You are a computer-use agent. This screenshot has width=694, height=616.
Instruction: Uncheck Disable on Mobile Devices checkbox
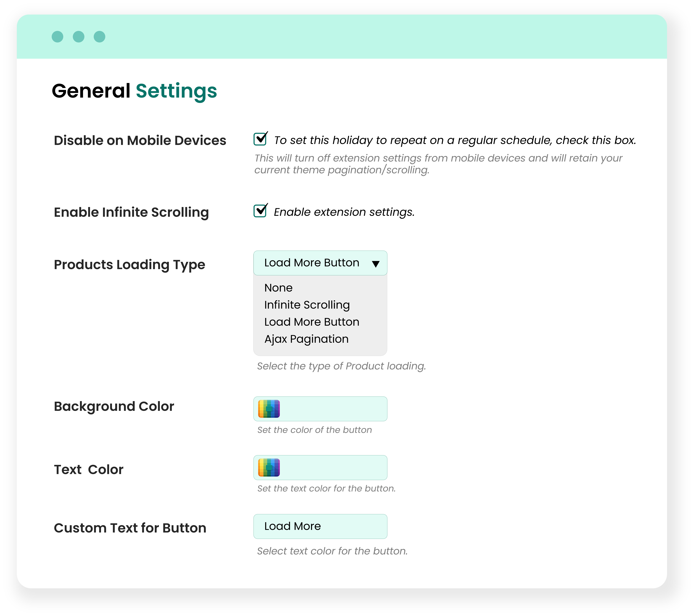tap(260, 139)
